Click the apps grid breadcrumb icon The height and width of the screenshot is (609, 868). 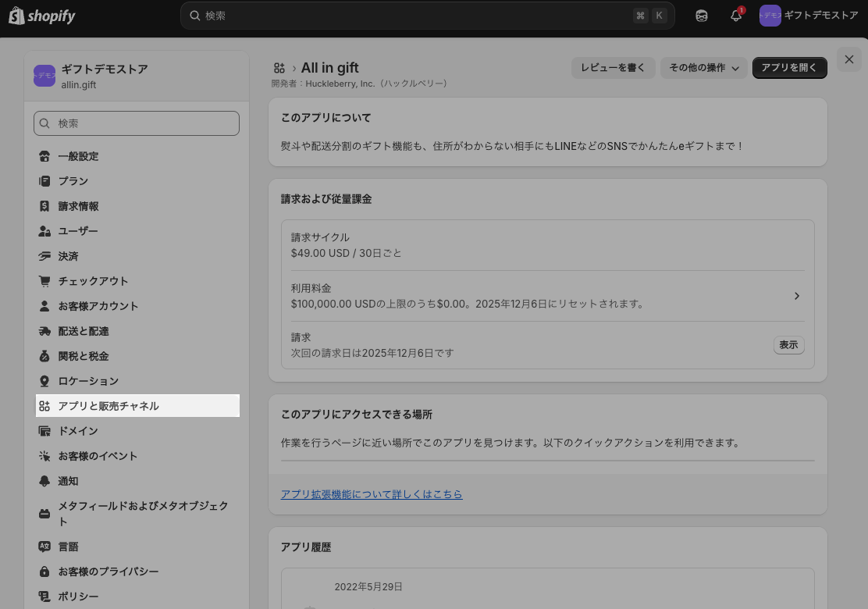[279, 68]
